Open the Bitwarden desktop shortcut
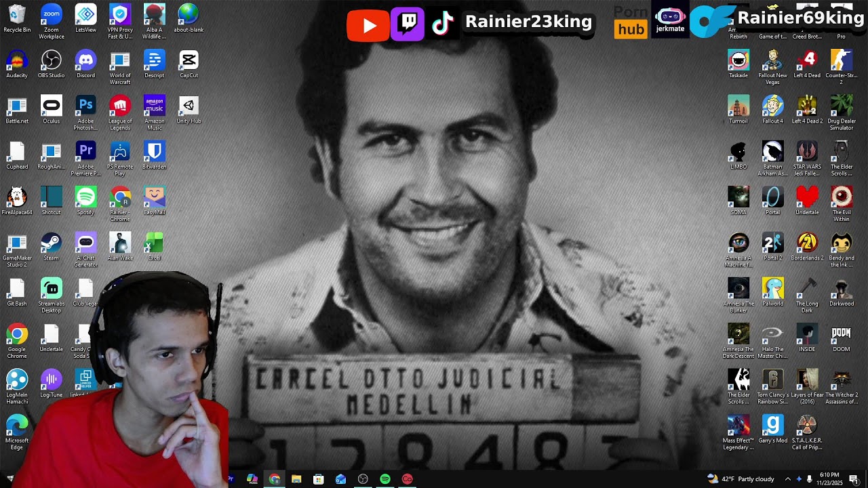Screen dimensions: 868x488 click(155, 155)
